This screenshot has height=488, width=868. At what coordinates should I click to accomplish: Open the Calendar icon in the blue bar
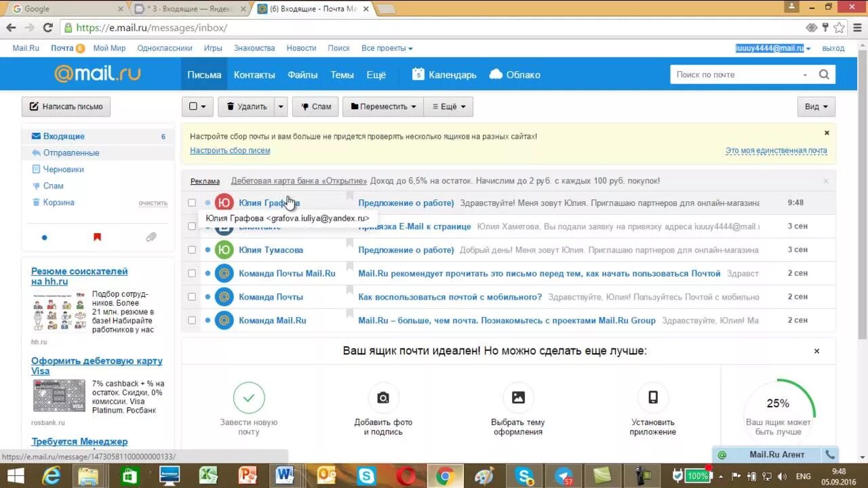[x=418, y=75]
